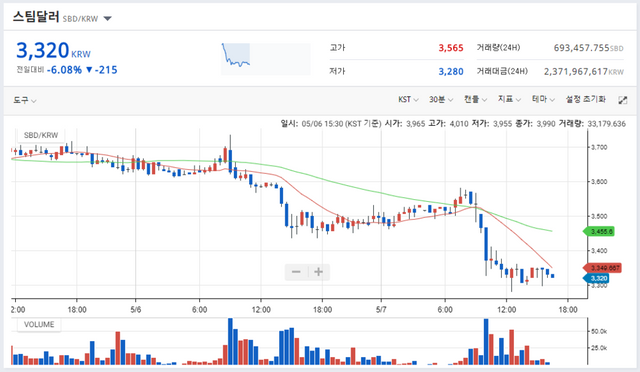Click the 거래량(24H) label

[x=498, y=47]
